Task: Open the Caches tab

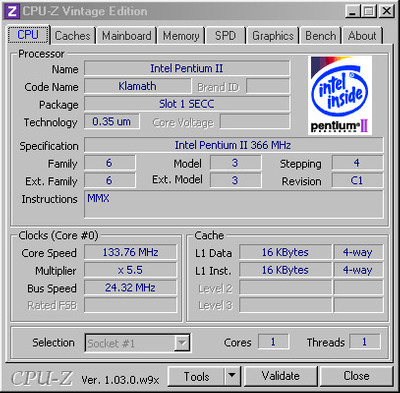Action: pyautogui.click(x=72, y=36)
